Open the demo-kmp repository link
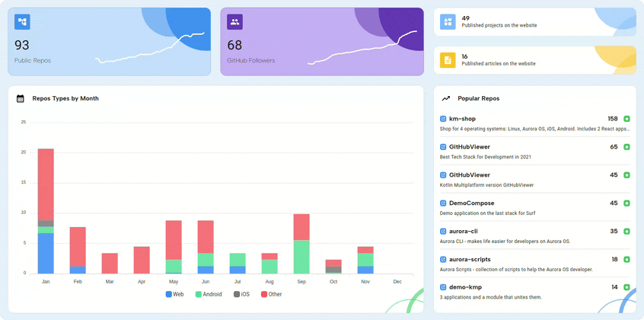 tap(465, 287)
